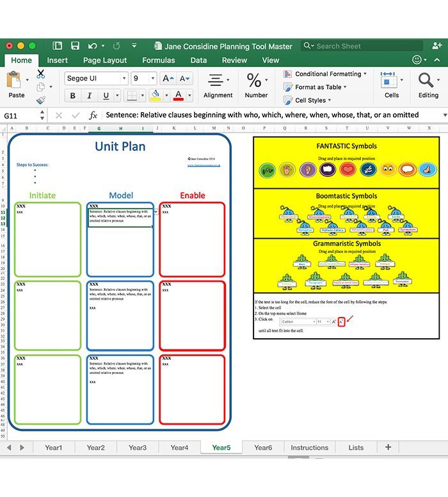This screenshot has width=448, height=497.
Task: Select the Format Painter brush icon
Action: tap(40, 100)
